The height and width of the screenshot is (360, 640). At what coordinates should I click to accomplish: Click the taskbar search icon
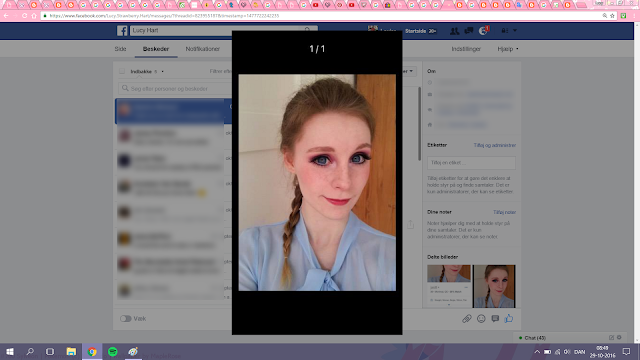click(x=30, y=351)
